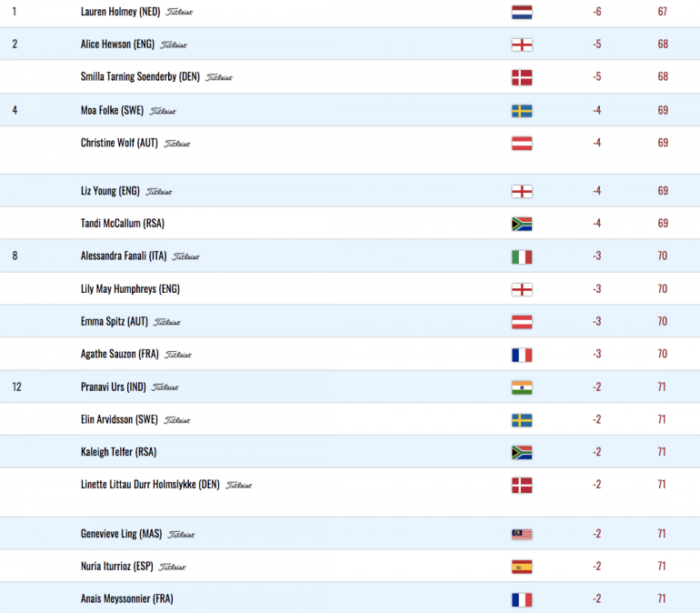The width and height of the screenshot is (700, 613).
Task: Click the Netherlands flag beside Lauren Holmey
Action: 522,12
